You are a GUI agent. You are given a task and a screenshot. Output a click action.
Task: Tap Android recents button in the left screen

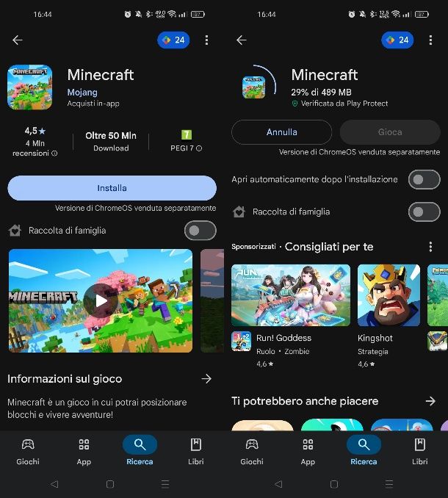165,484
